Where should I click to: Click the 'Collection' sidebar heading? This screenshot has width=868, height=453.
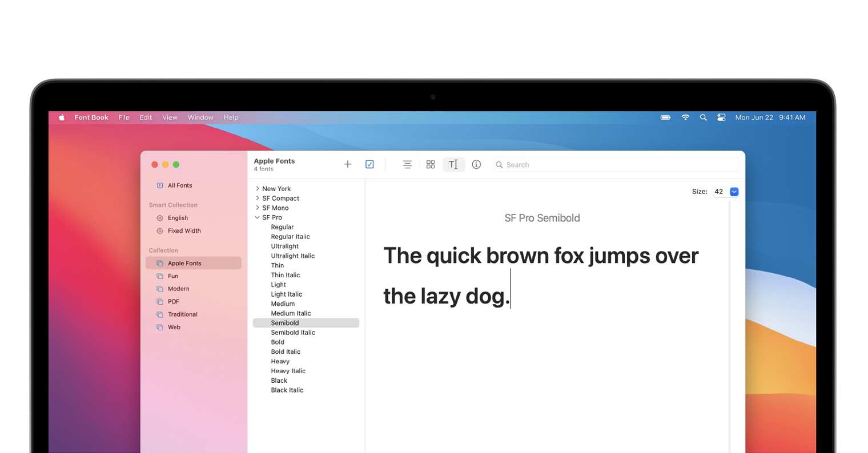tap(163, 250)
